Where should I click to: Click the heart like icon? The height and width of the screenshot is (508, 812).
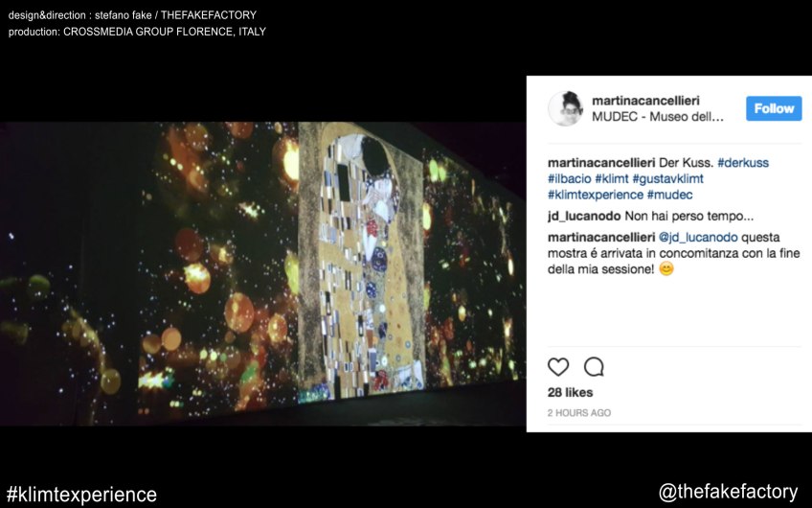(x=557, y=367)
